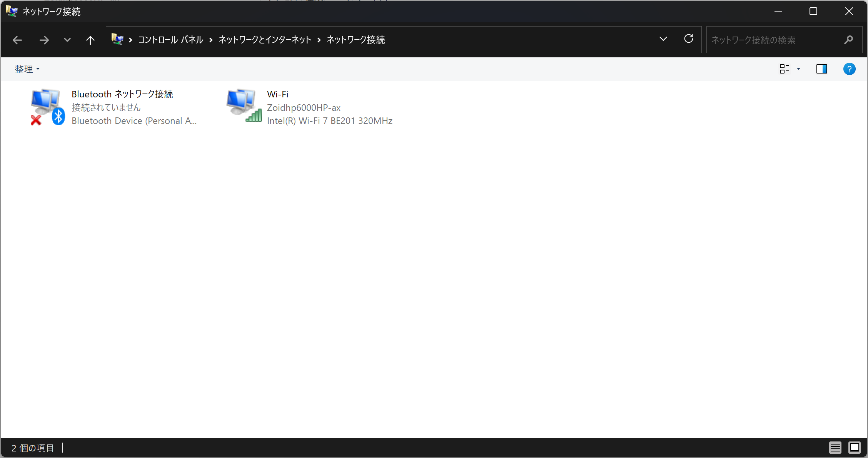Open the view options dropdown arrow

click(798, 69)
